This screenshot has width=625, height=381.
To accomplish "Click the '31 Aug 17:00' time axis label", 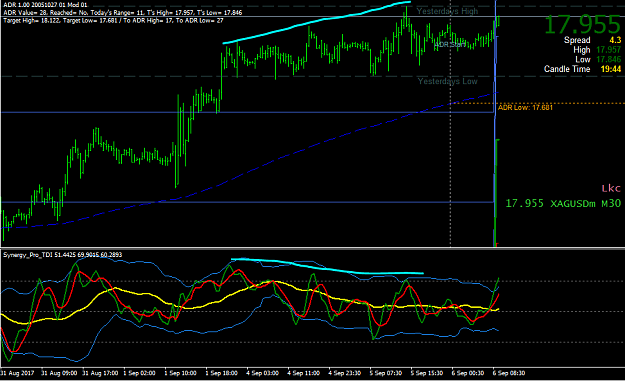I will (100, 373).
